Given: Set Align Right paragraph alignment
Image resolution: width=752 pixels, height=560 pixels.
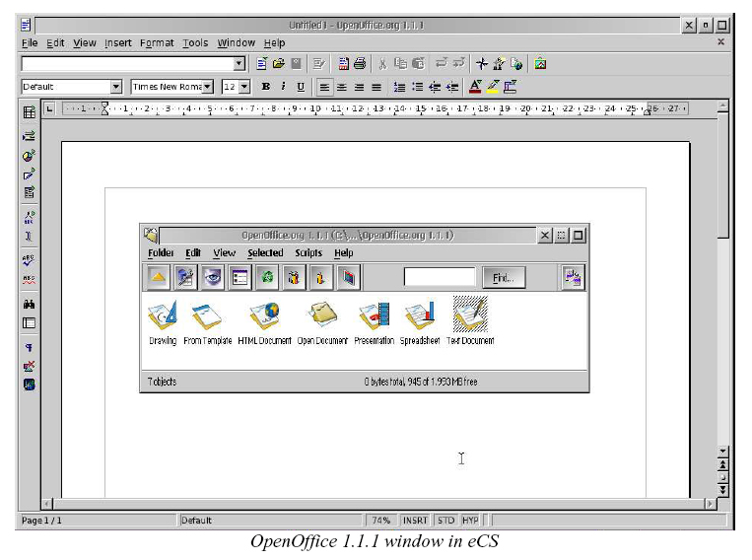Looking at the screenshot, I should 359,87.
